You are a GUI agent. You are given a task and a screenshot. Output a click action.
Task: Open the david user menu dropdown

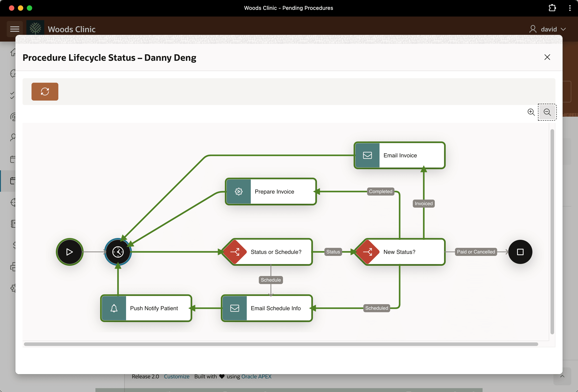548,29
